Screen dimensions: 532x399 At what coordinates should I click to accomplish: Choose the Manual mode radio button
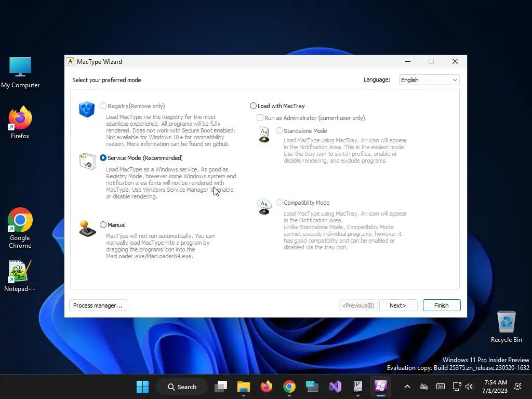(x=103, y=224)
